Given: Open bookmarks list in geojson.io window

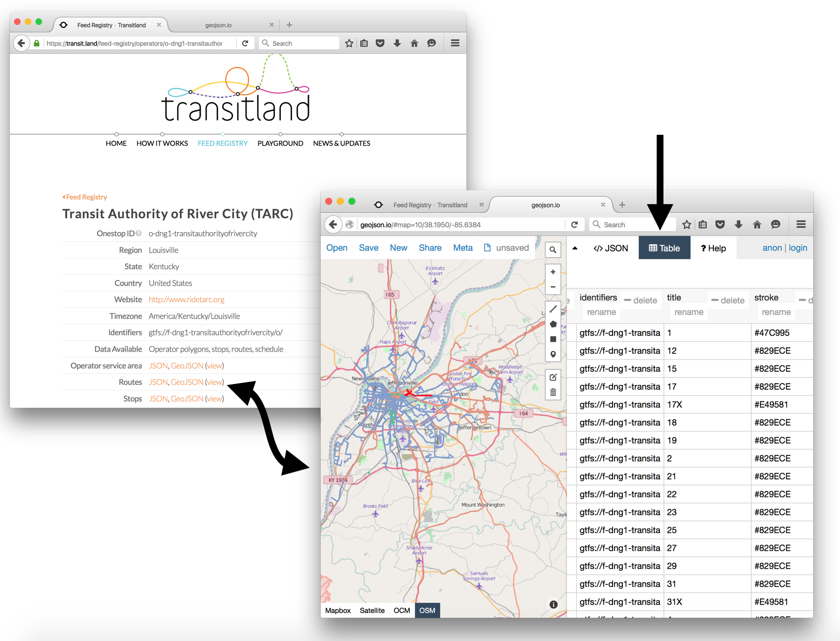Looking at the screenshot, I should coord(703,224).
